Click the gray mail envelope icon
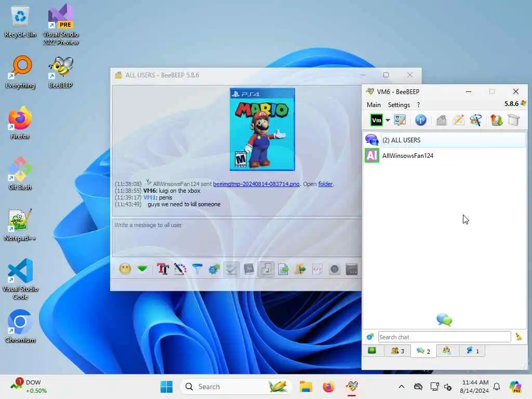 pyautogui.click(x=442, y=120)
